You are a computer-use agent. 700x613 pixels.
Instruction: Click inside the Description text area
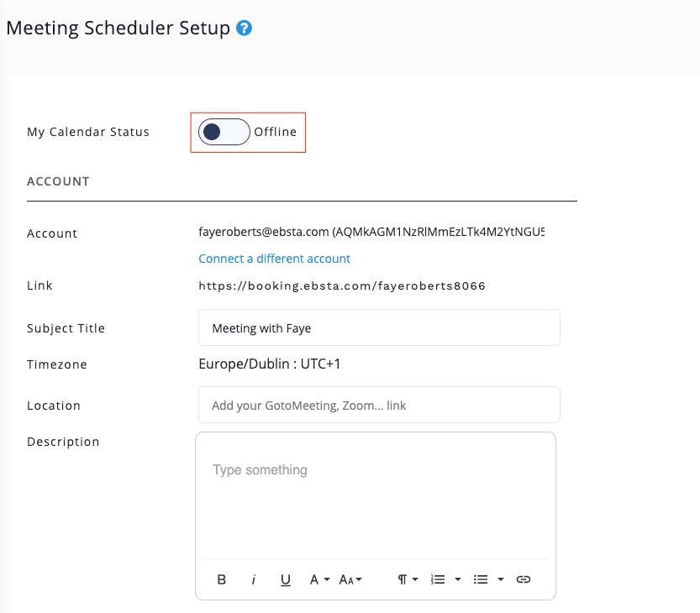pos(375,495)
